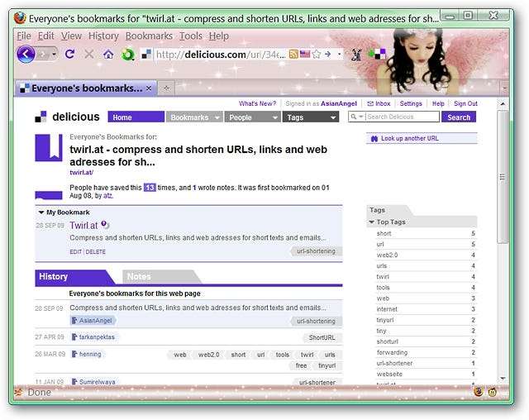
Task: Click the RSS feed icon in address bar
Action: click(292, 55)
